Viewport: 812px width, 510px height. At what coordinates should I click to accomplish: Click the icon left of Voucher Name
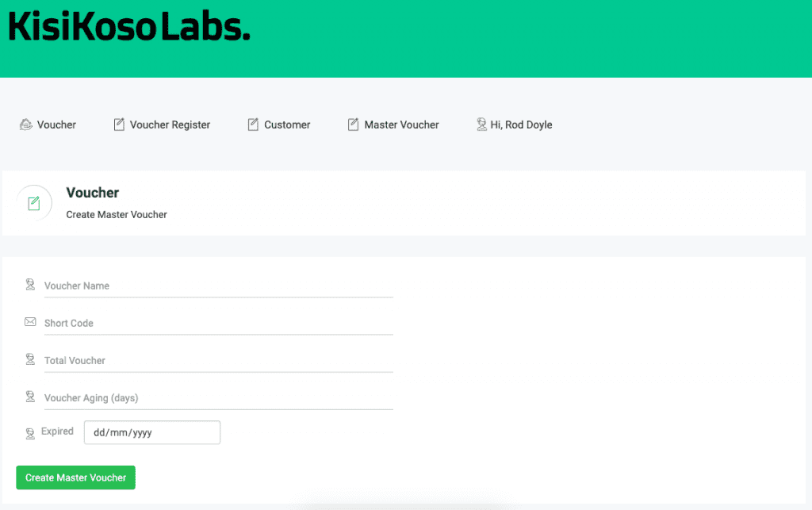coord(30,285)
